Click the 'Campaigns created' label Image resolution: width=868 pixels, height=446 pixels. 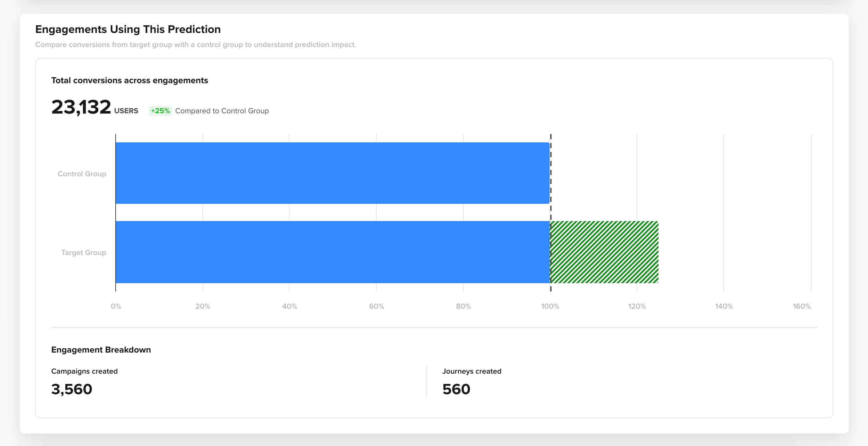[84, 371]
